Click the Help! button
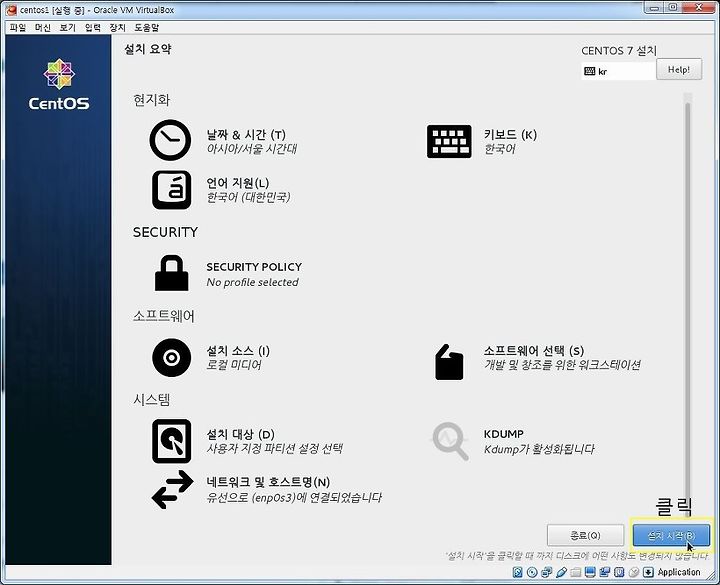Viewport: 720px width, 585px height. [679, 69]
